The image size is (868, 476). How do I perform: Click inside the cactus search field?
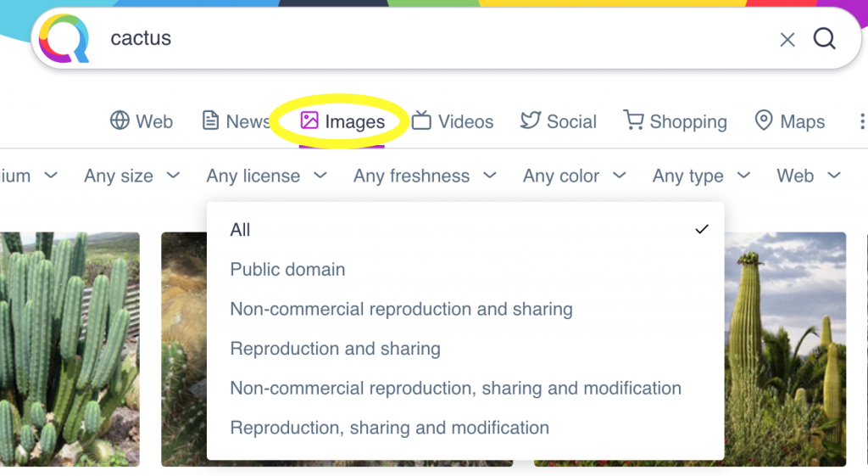pyautogui.click(x=424, y=39)
